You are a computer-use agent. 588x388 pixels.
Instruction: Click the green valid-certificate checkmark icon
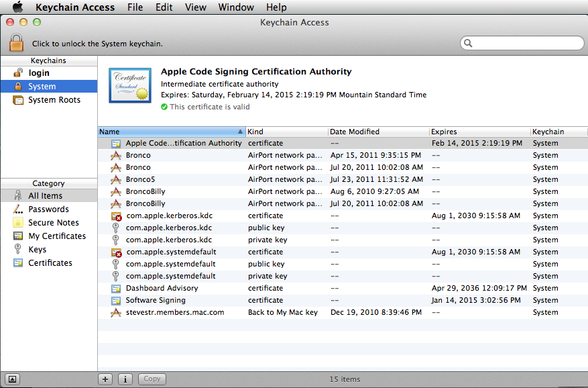tap(164, 107)
